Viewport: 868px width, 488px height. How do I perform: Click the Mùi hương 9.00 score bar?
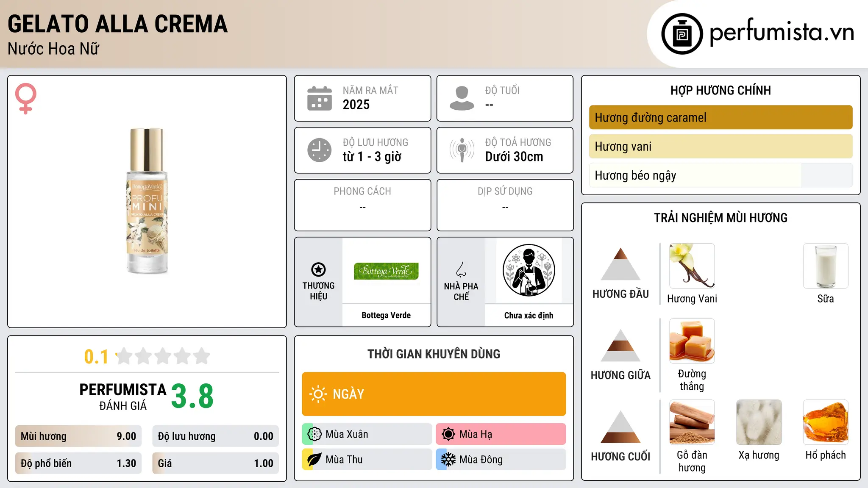pos(78,436)
